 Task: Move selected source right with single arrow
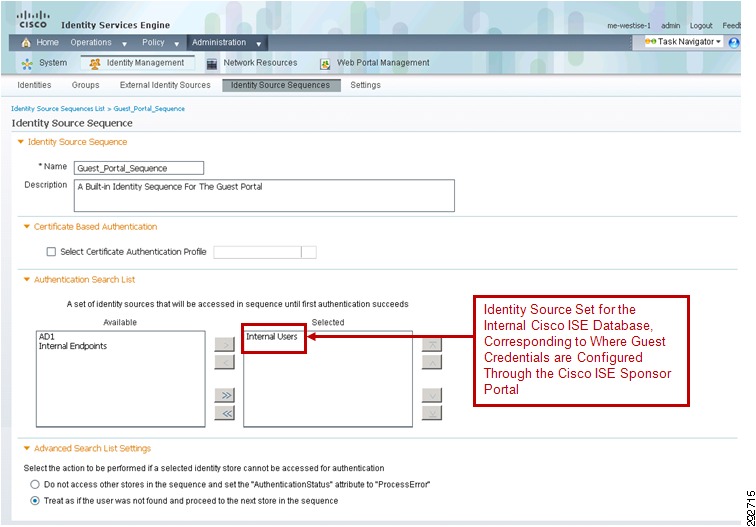tap(225, 344)
